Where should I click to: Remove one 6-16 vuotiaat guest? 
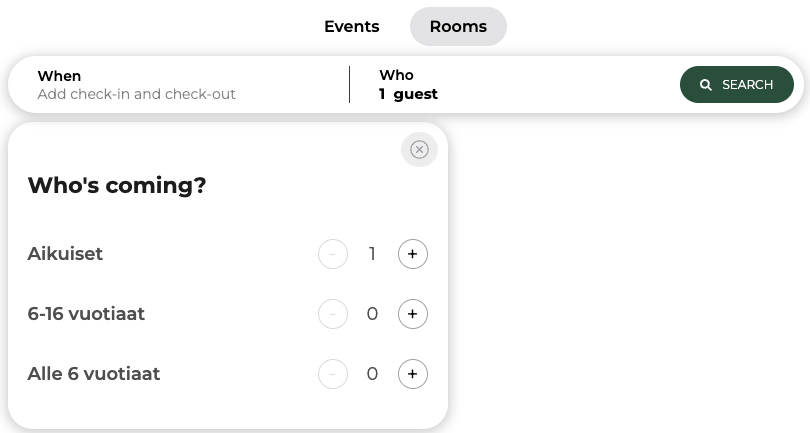point(333,314)
